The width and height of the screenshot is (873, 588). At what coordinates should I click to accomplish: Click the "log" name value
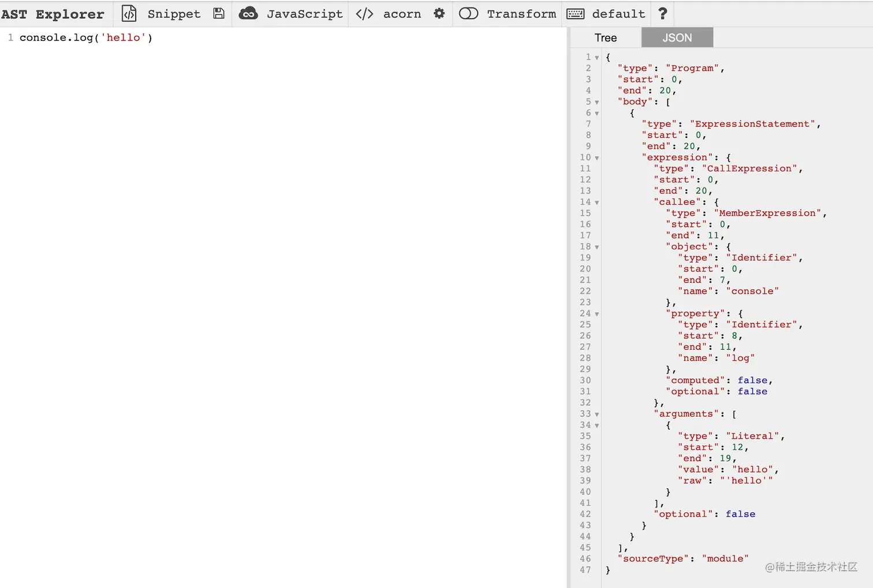[740, 358]
